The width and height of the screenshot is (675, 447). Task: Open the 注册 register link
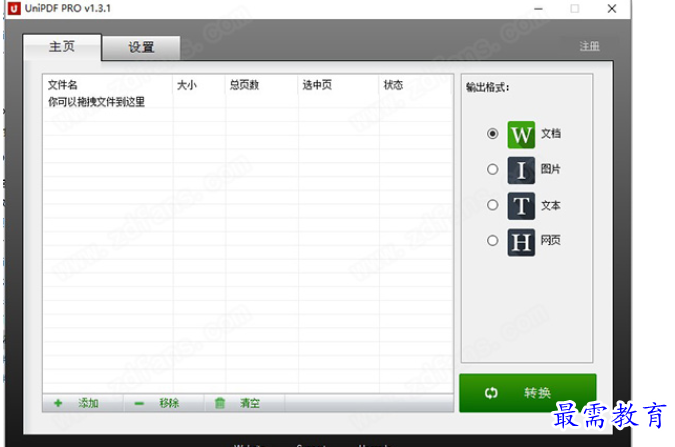tap(589, 46)
